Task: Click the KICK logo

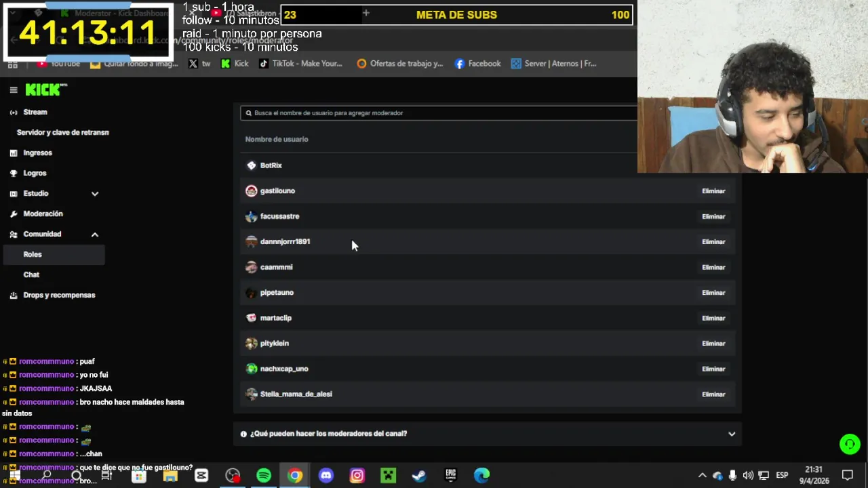Action: point(46,89)
